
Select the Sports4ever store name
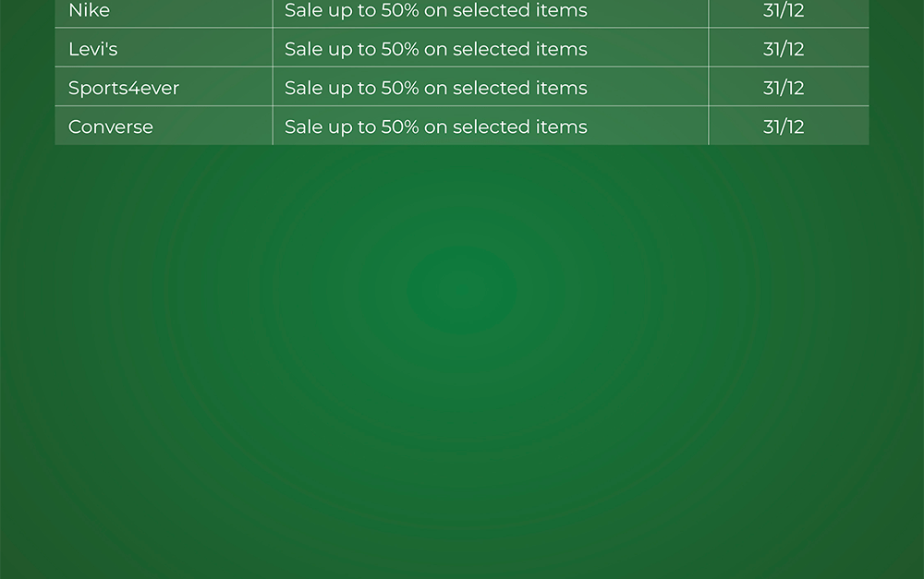[x=124, y=88]
